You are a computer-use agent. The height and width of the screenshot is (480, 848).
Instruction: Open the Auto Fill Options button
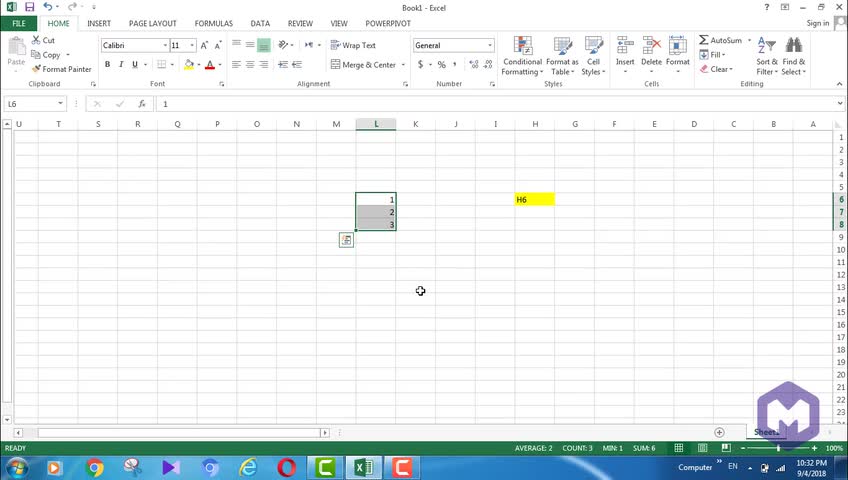point(346,240)
